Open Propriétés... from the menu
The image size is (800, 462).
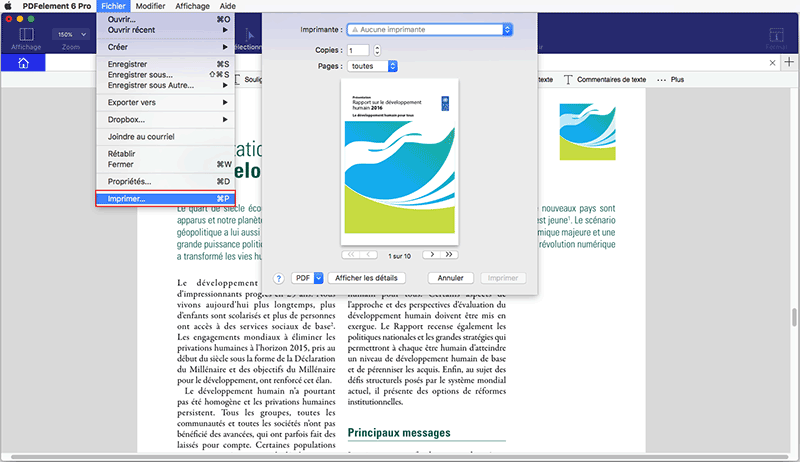point(165,182)
